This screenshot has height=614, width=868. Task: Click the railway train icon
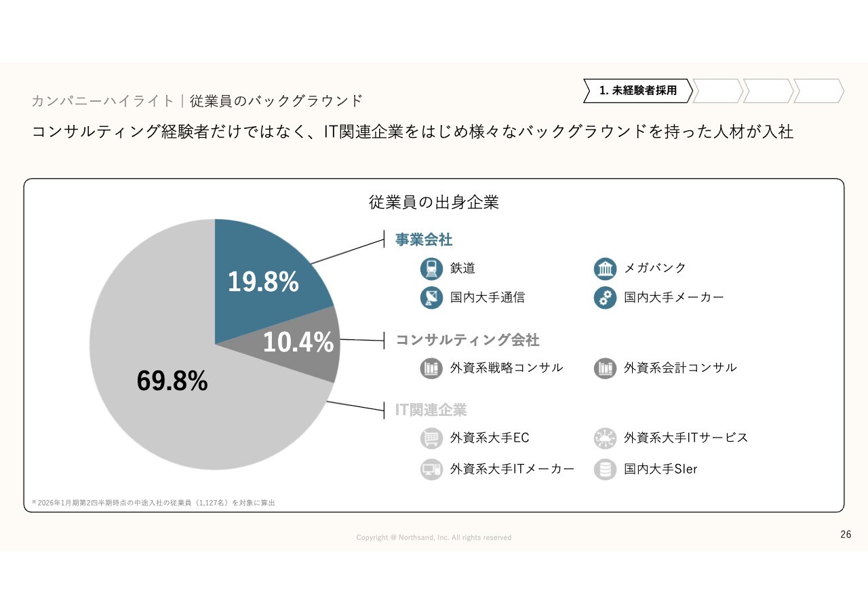431,269
